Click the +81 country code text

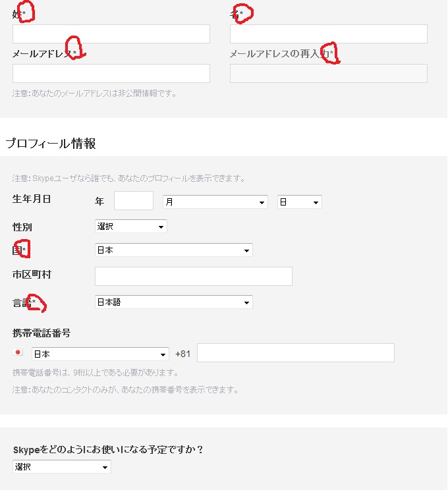pos(183,354)
